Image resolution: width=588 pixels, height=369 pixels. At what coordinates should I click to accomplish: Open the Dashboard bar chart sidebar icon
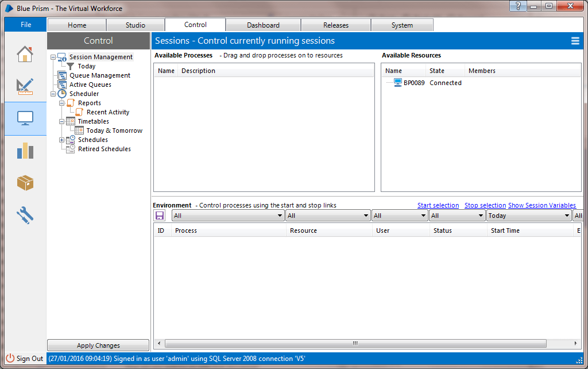(x=25, y=151)
